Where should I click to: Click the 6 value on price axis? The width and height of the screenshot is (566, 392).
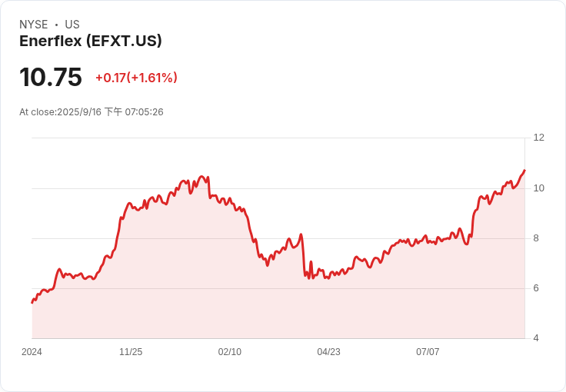[536, 288]
